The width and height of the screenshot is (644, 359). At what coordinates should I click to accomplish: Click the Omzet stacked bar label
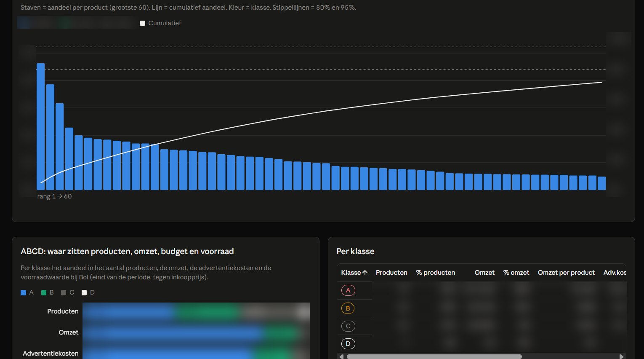[x=68, y=332]
